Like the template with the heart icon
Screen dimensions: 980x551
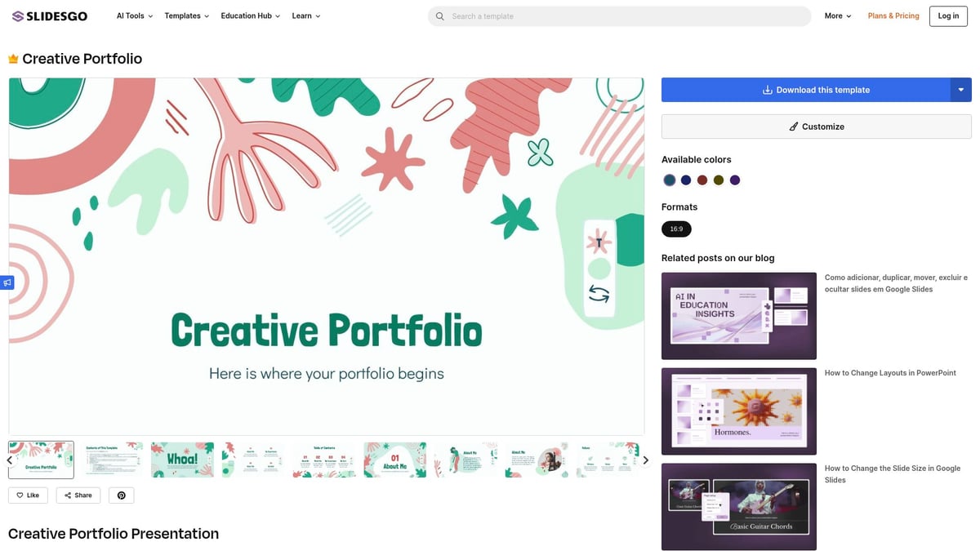pos(28,495)
